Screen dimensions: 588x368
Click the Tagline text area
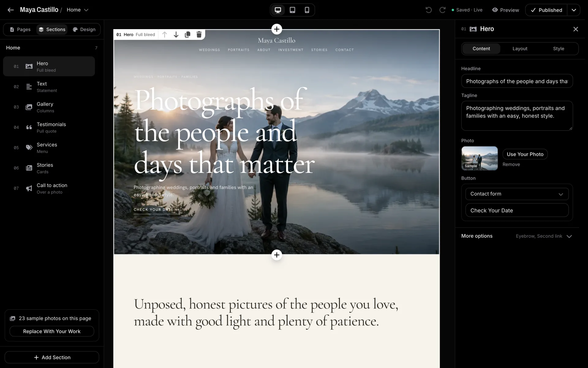click(x=517, y=116)
